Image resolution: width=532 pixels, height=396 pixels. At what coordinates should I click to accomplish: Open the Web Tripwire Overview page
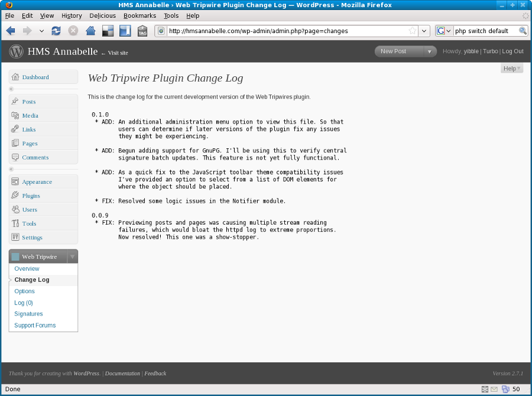27,268
